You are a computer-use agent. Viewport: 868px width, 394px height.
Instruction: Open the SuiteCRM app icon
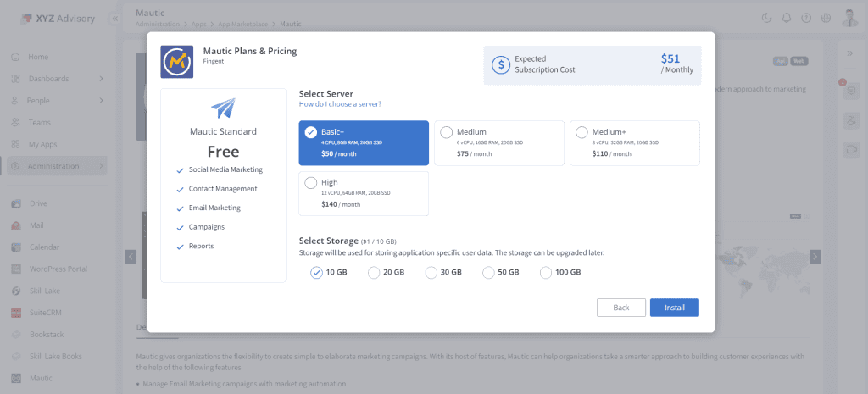pos(16,313)
